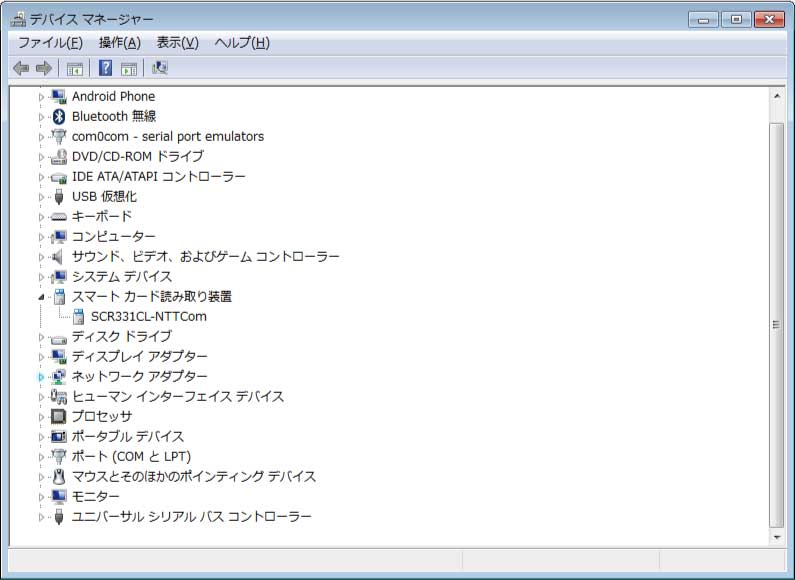Open the 表示(V) menu
This screenshot has width=795, height=580.
(x=177, y=43)
